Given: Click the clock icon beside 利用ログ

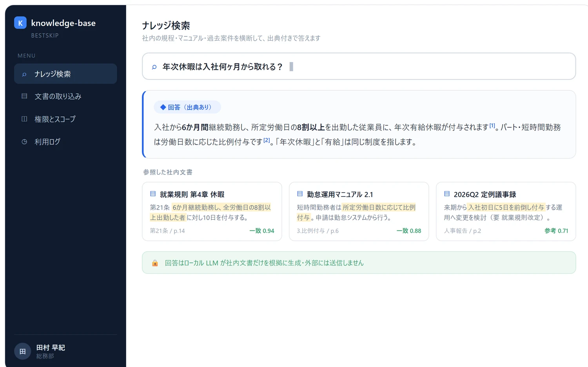Looking at the screenshot, I should tap(24, 141).
